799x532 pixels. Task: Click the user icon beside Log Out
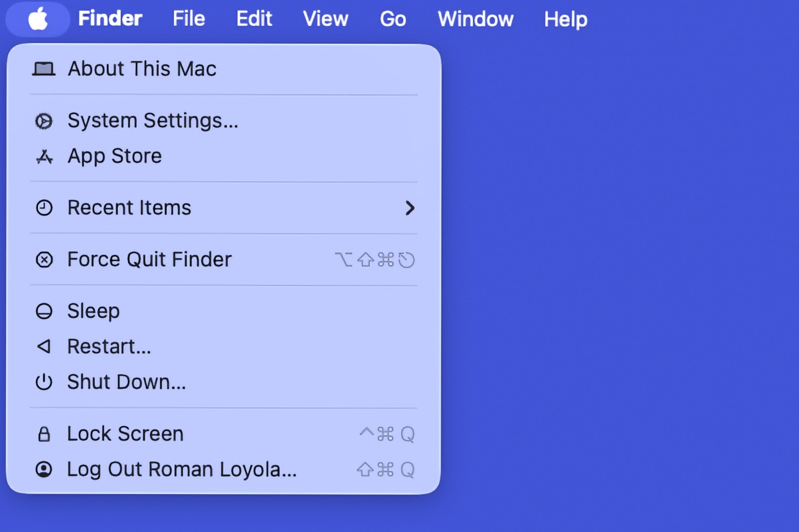pos(44,469)
